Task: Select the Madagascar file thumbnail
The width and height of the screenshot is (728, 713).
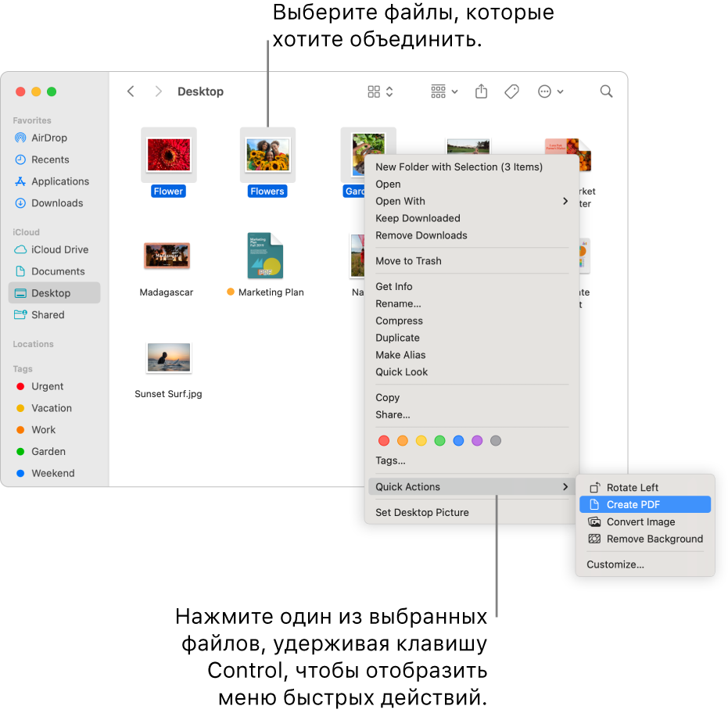Action: click(167, 256)
